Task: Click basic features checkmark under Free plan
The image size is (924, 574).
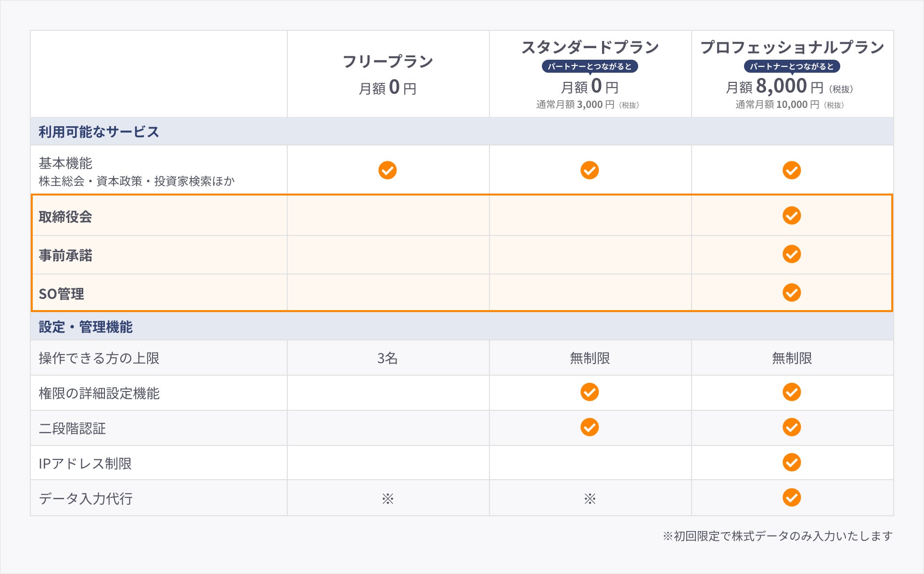Action: coord(387,170)
